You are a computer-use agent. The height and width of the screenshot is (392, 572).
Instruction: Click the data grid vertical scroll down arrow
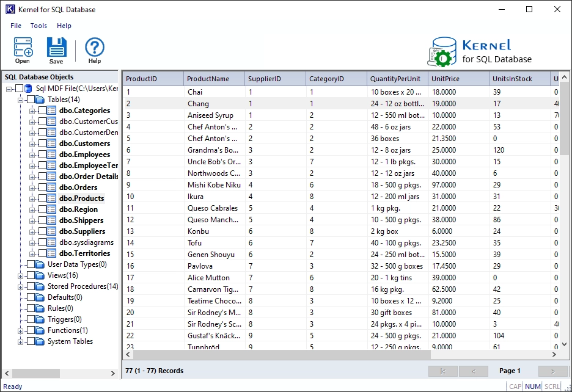tap(564, 344)
